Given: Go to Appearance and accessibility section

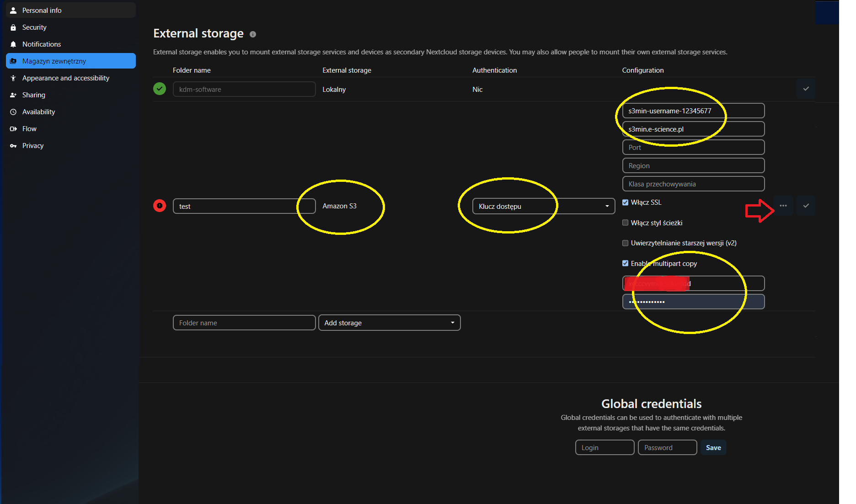Looking at the screenshot, I should tap(66, 78).
